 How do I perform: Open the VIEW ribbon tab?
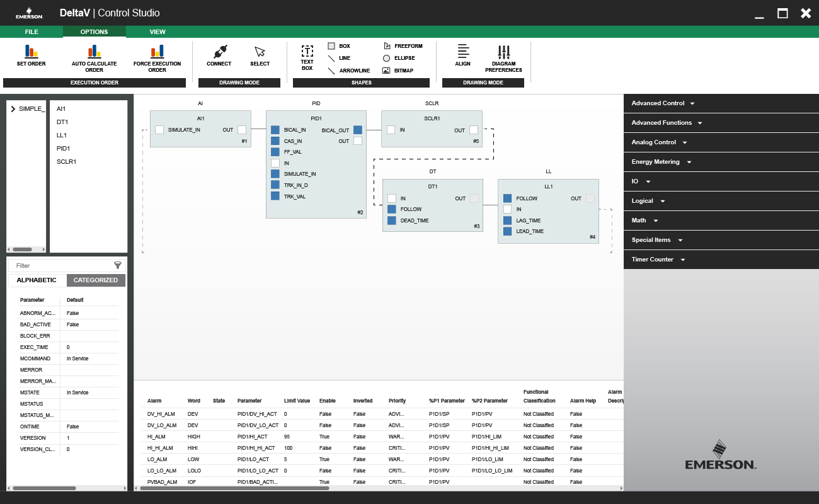coord(157,32)
